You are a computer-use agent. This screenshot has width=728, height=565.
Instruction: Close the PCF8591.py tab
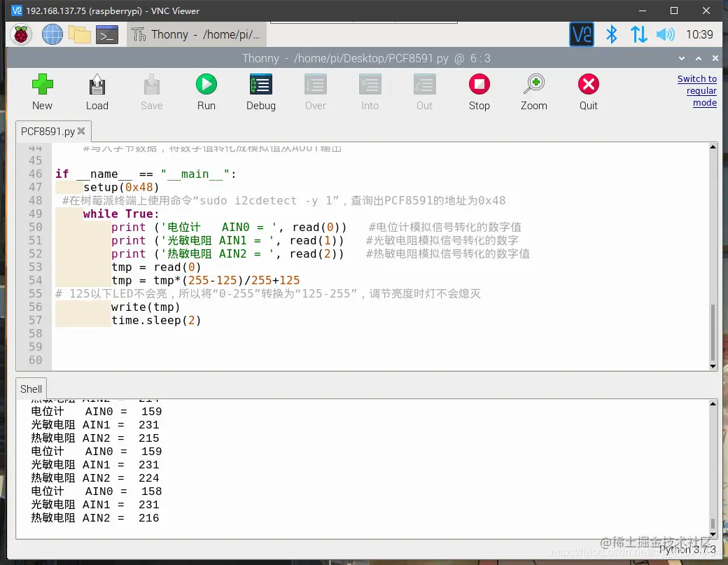pyautogui.click(x=81, y=131)
